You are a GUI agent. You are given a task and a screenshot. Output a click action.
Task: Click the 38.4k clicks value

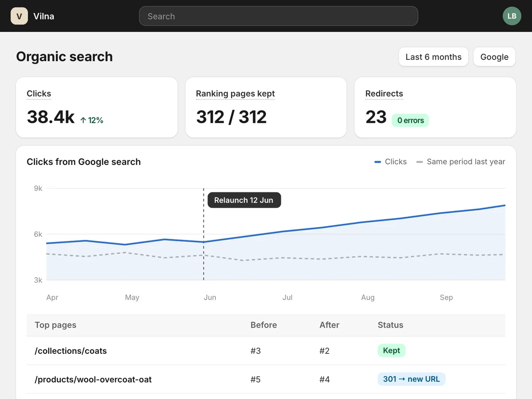[x=51, y=117]
